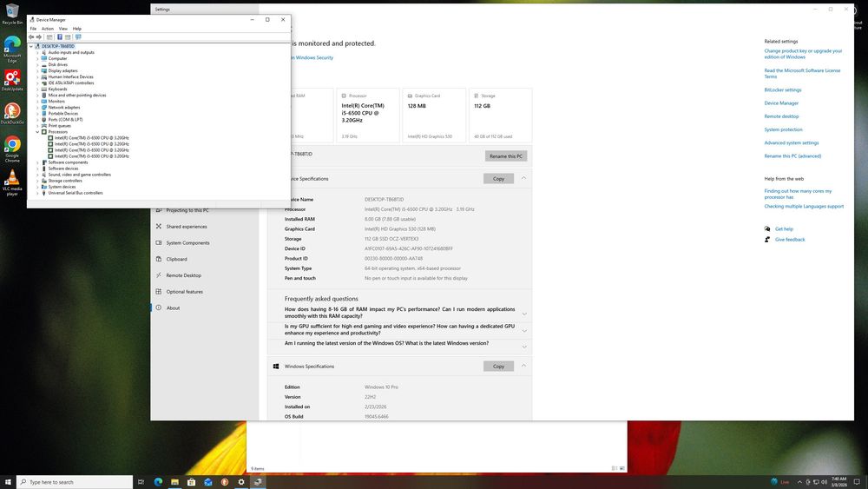
Task: Click Read the Microsoft Software License Terms
Action: pos(802,74)
